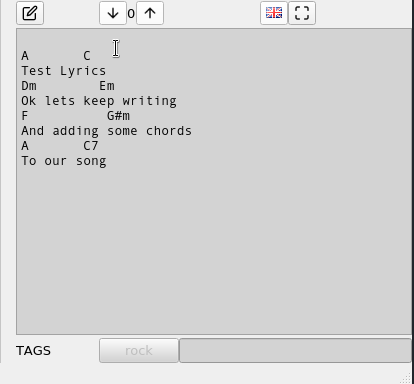Viewport: 414px width, 384px height.
Task: Open the edit song pencil icon
Action: pos(30,13)
